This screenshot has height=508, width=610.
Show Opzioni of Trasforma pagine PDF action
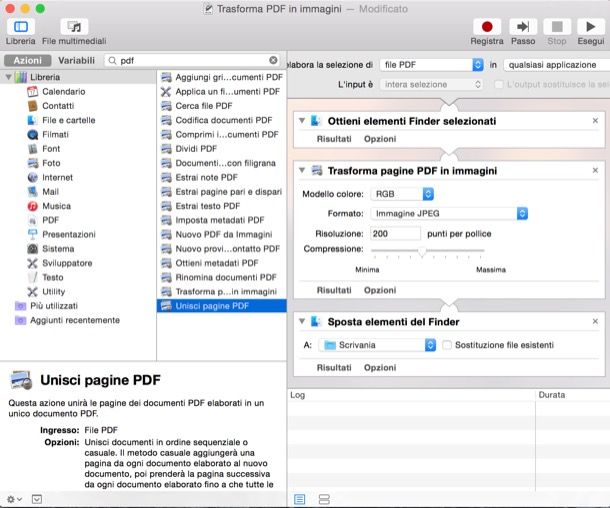click(380, 290)
